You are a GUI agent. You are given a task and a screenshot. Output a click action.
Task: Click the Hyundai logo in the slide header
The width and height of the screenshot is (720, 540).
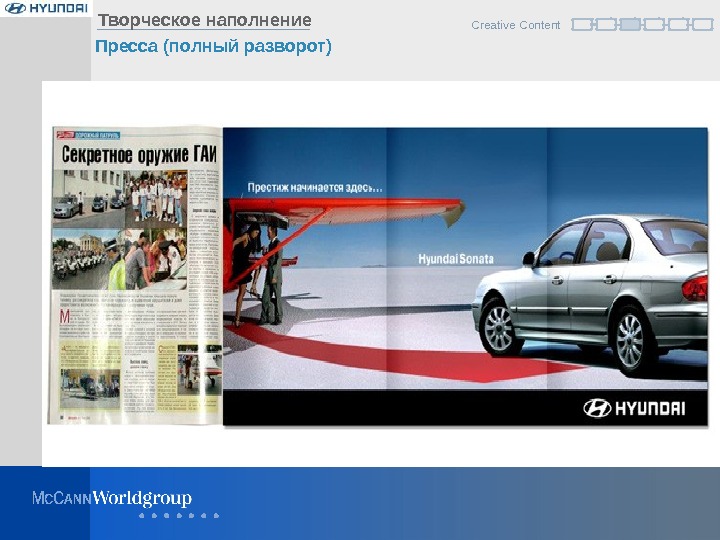(46, 8)
